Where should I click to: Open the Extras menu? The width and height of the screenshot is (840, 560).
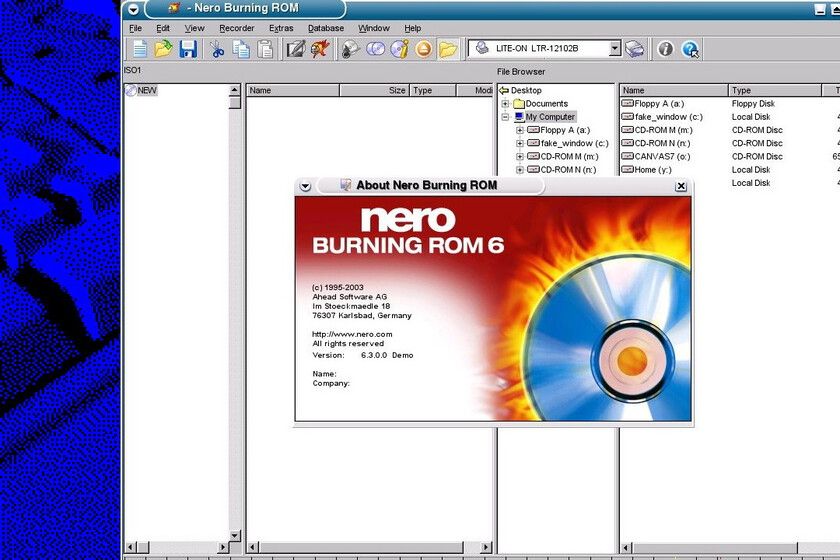point(281,28)
